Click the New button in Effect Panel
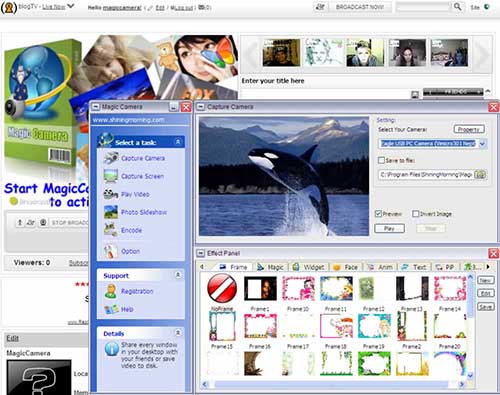This screenshot has height=395, width=500. click(485, 280)
